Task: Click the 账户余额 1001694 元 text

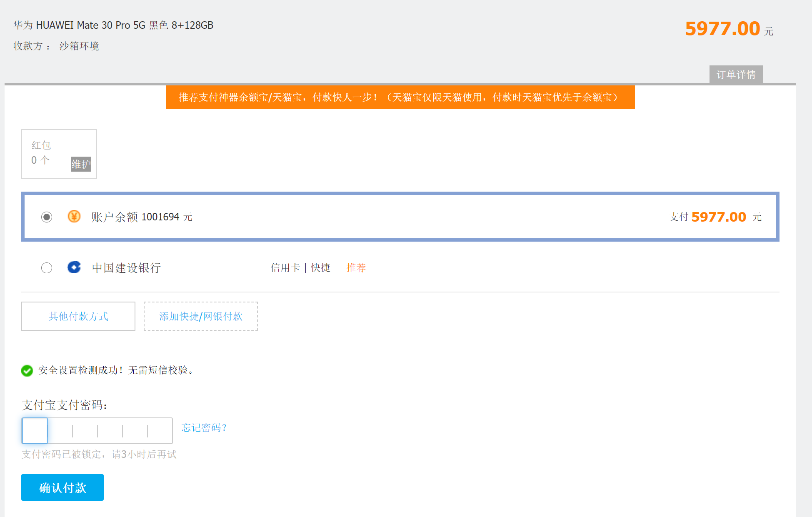Action: pos(142,217)
